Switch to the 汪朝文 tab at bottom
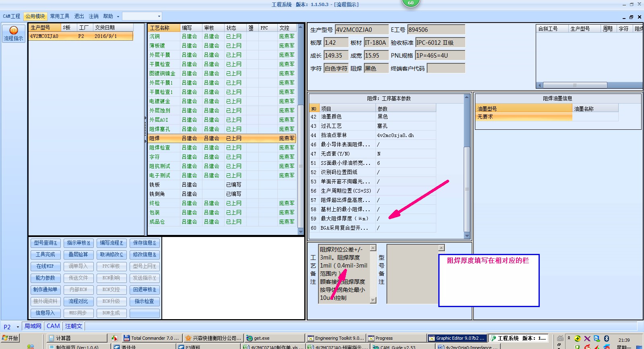 coord(74,326)
